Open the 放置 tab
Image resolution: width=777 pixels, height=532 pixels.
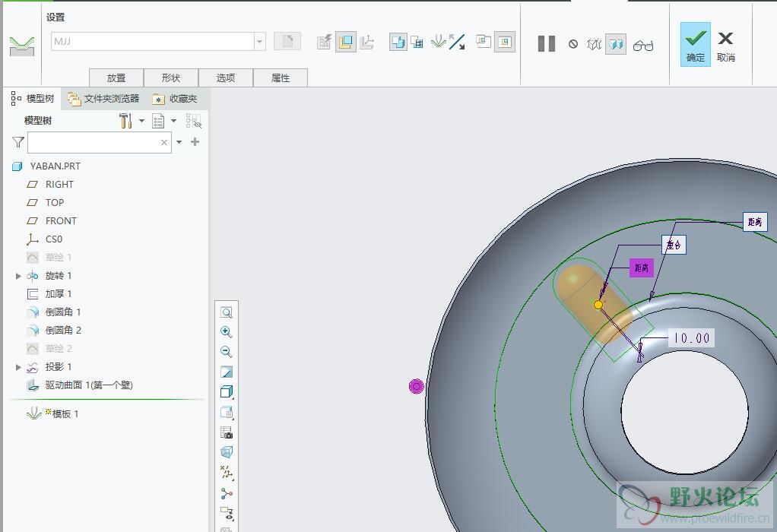pos(116,78)
